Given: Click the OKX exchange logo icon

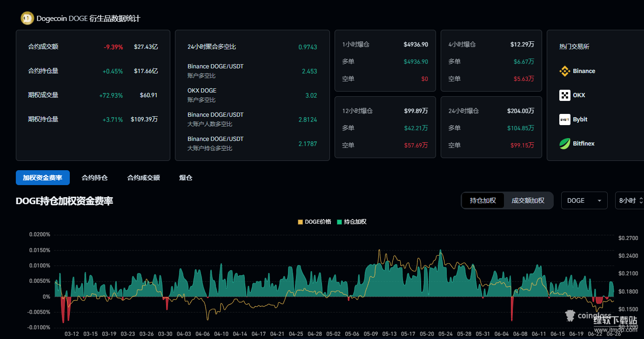Looking at the screenshot, I should click(565, 95).
